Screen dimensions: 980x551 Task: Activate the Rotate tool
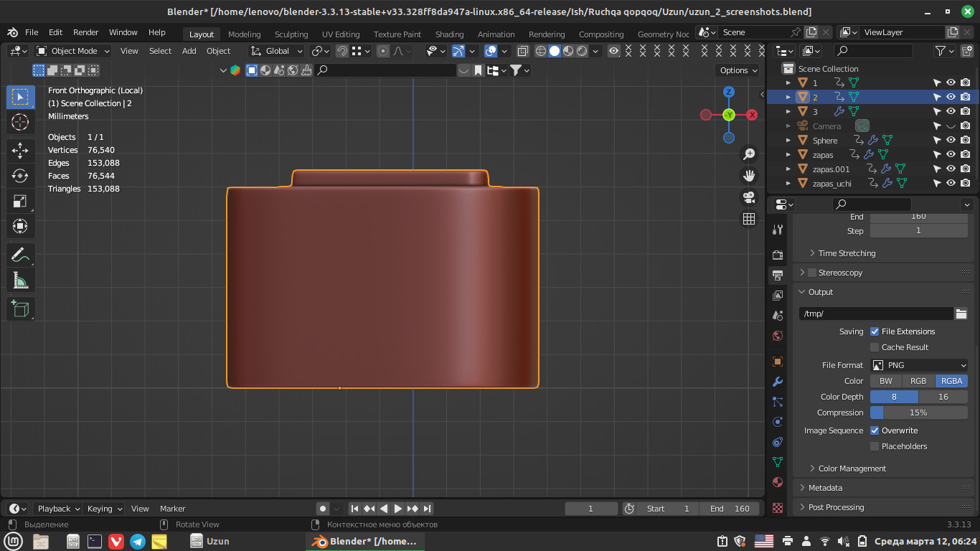pyautogui.click(x=21, y=176)
